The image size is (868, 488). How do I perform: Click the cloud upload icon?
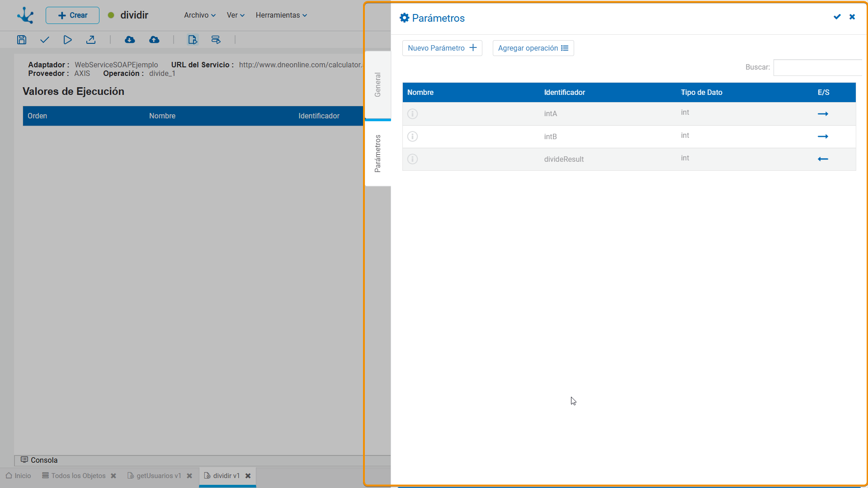click(154, 40)
